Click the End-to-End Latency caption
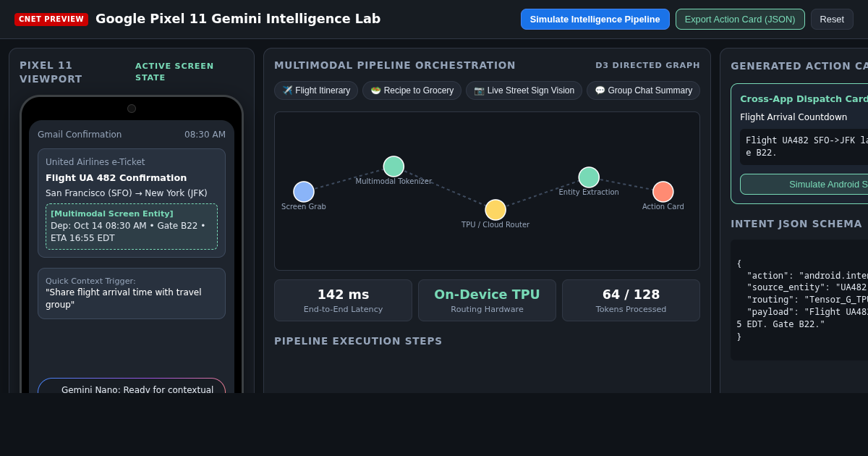868x456 pixels. pyautogui.click(x=343, y=310)
